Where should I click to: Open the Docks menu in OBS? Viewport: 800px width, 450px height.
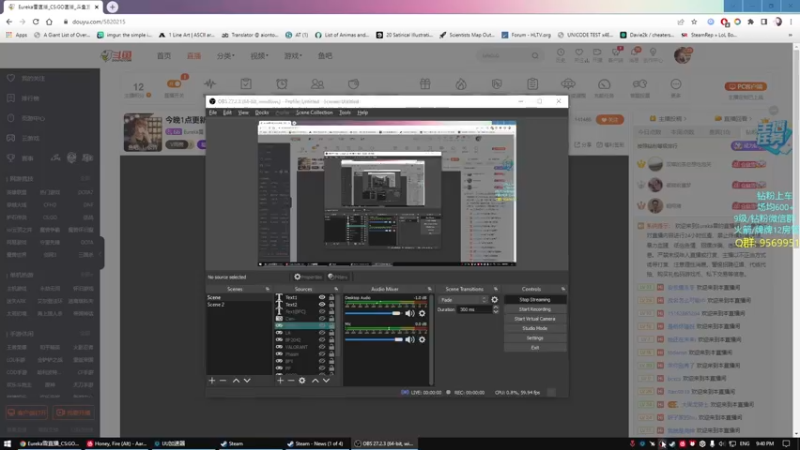(x=262, y=112)
